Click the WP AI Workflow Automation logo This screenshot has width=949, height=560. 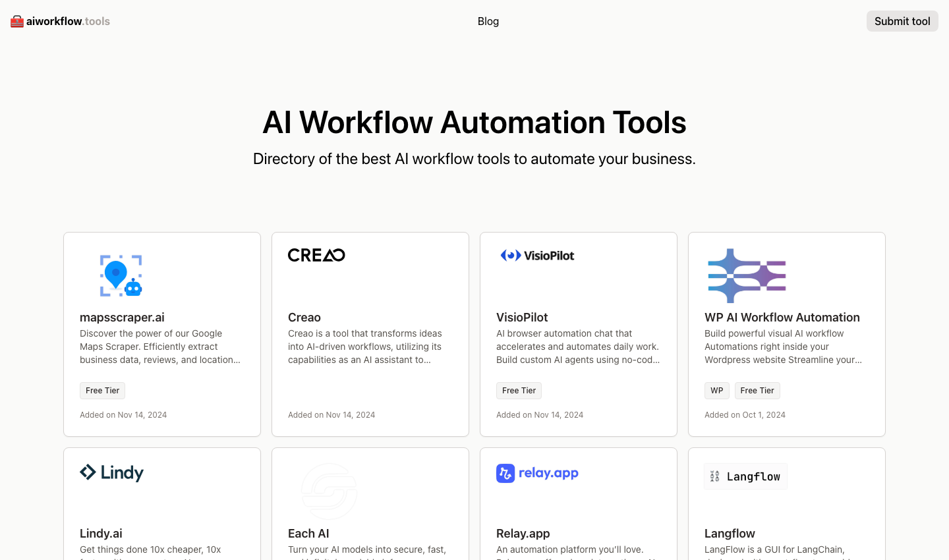tap(747, 275)
